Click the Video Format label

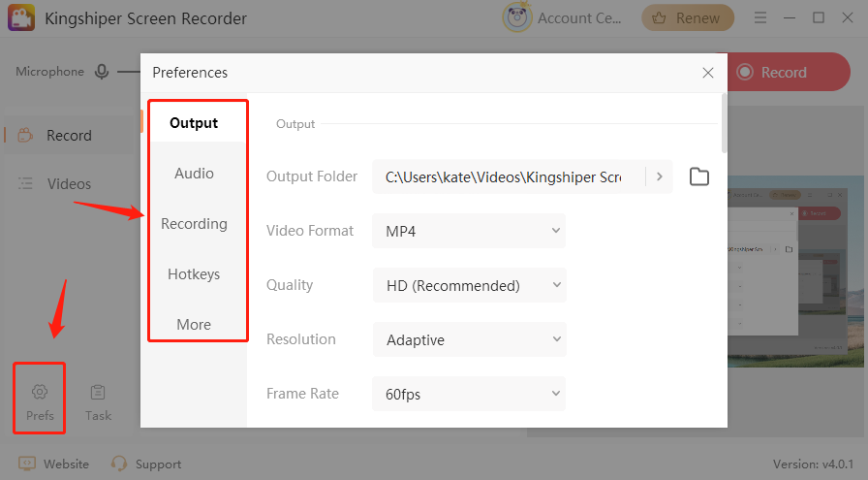(x=309, y=231)
